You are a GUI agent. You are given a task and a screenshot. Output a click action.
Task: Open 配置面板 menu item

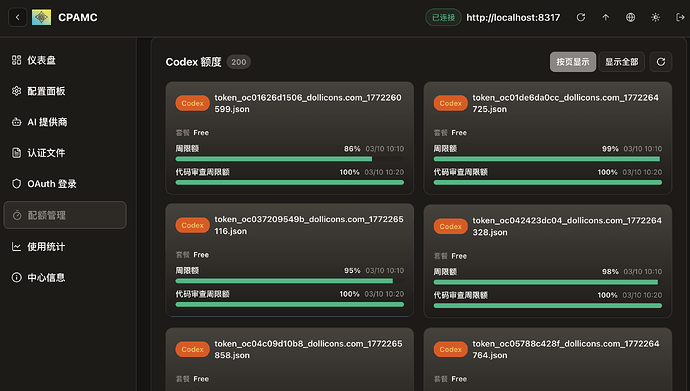click(65, 91)
